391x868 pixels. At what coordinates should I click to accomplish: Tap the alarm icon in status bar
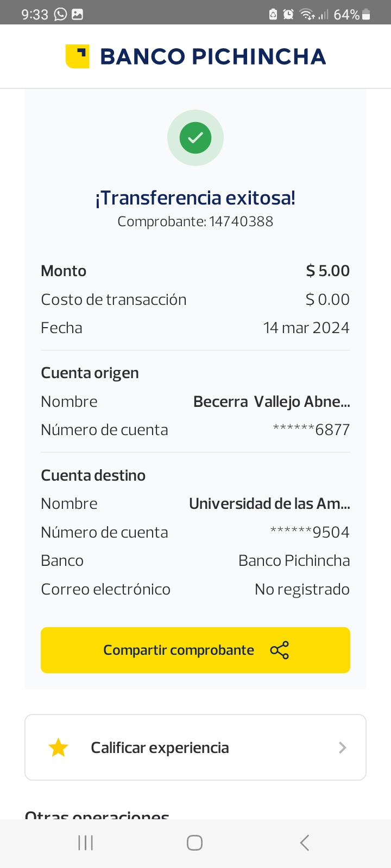288,15
